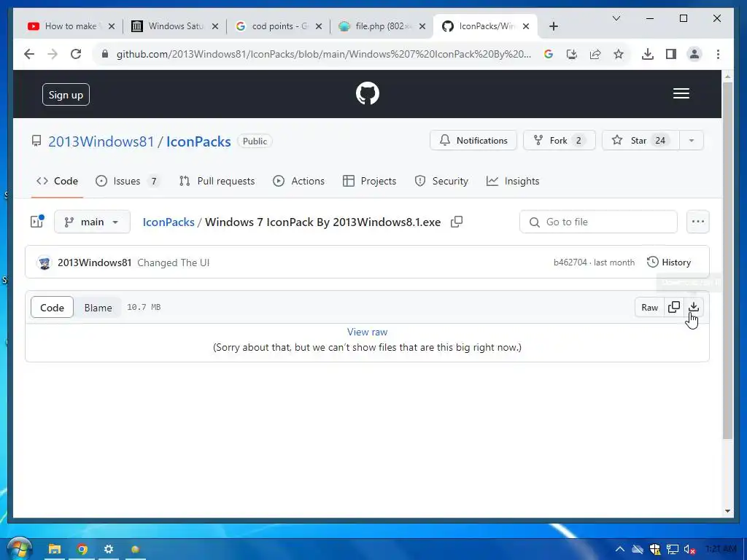Open the Security tab
Image resolution: width=747 pixels, height=560 pixels.
441,181
